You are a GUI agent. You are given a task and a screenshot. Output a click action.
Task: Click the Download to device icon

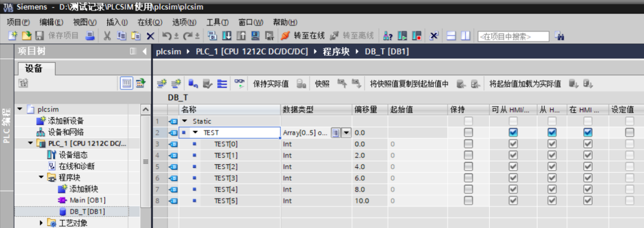pos(226,36)
